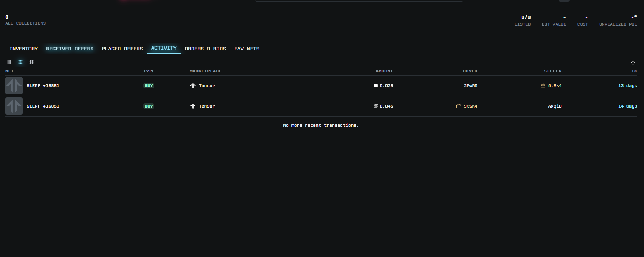Click the Tensor logo in the second row
The width and height of the screenshot is (644, 257).
pyautogui.click(x=193, y=106)
